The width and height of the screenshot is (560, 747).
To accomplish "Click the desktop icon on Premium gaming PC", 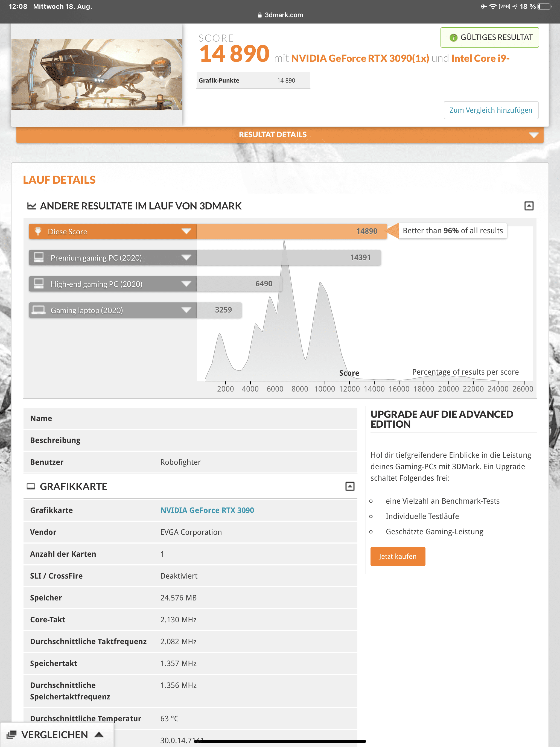I will pos(39,257).
